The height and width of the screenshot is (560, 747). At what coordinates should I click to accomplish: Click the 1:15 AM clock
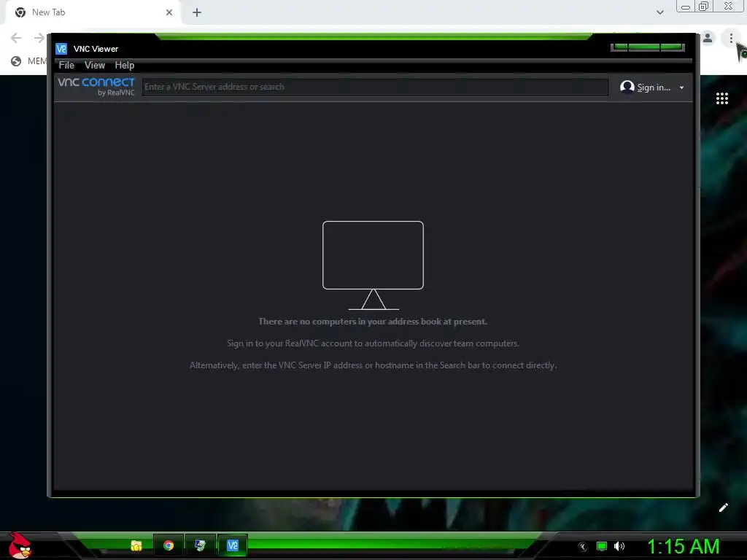pyautogui.click(x=683, y=546)
